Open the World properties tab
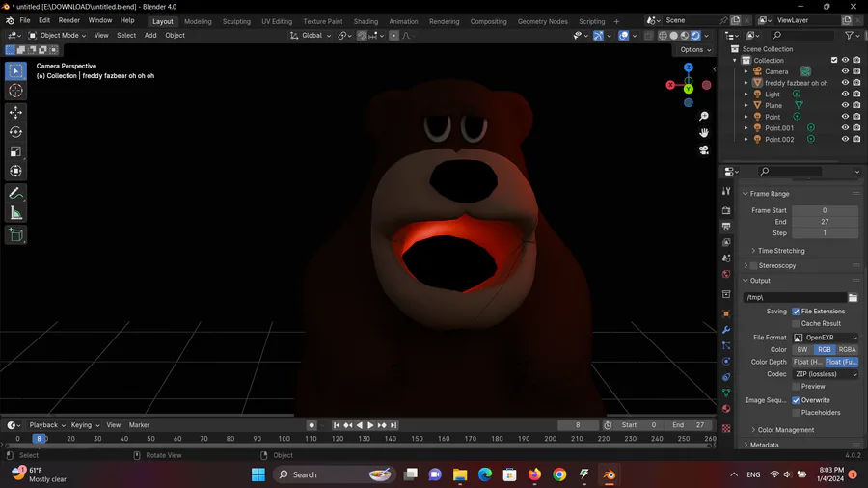Image resolution: width=868 pixels, height=488 pixels. (726, 275)
